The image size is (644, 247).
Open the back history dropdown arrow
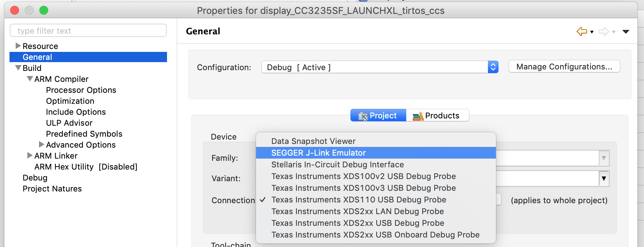click(592, 32)
